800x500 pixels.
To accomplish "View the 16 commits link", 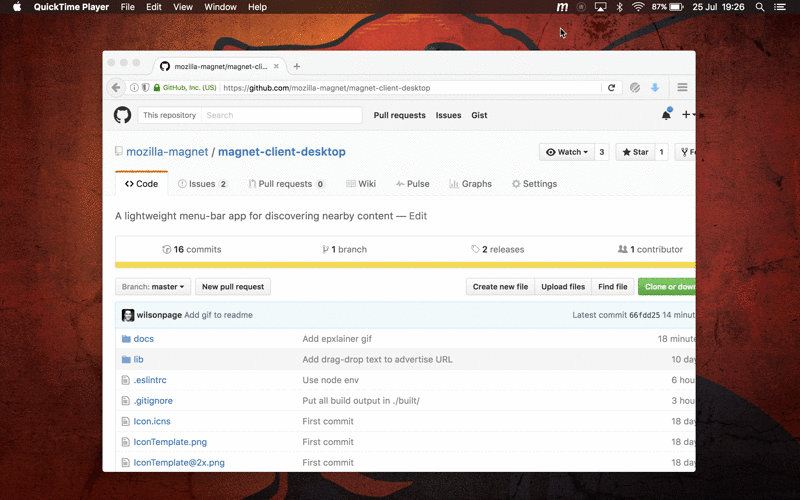I will click(x=192, y=249).
